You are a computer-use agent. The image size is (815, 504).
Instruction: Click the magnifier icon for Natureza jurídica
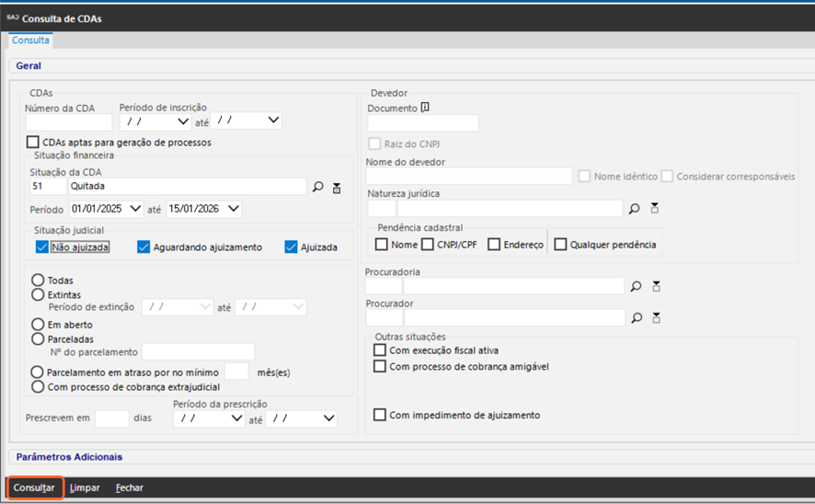(x=634, y=209)
